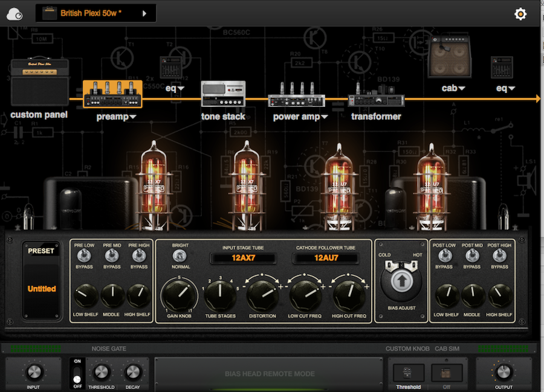This screenshot has height=392, width=544.
Task: Click the Low Shelf knob under POST LOW
Action: tap(447, 297)
